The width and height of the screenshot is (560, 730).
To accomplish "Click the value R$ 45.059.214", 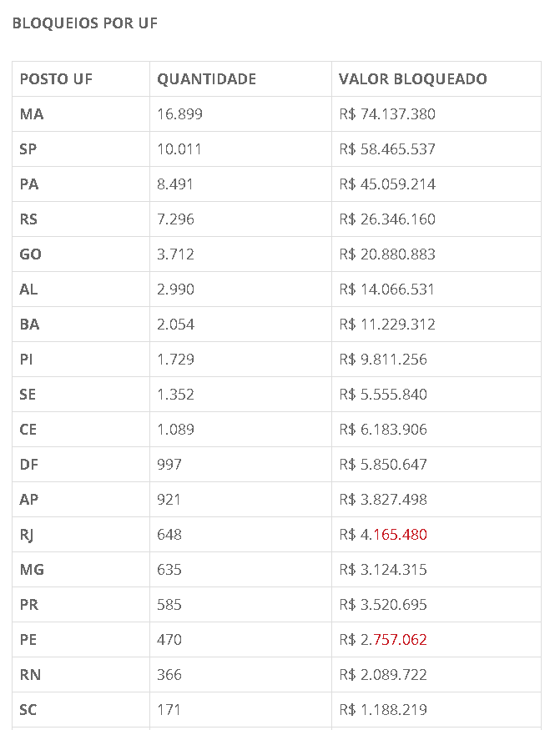I will (387, 184).
